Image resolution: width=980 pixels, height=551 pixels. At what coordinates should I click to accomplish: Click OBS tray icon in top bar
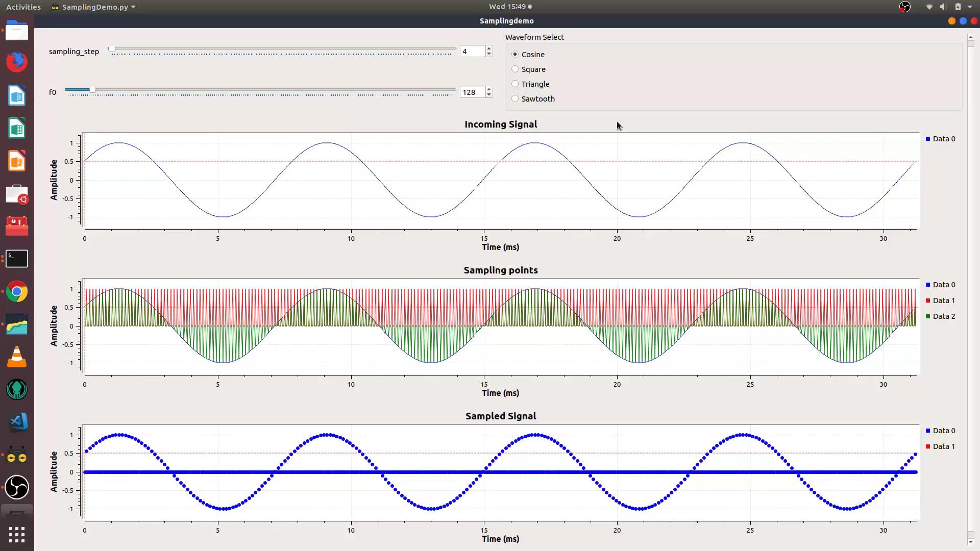(904, 7)
